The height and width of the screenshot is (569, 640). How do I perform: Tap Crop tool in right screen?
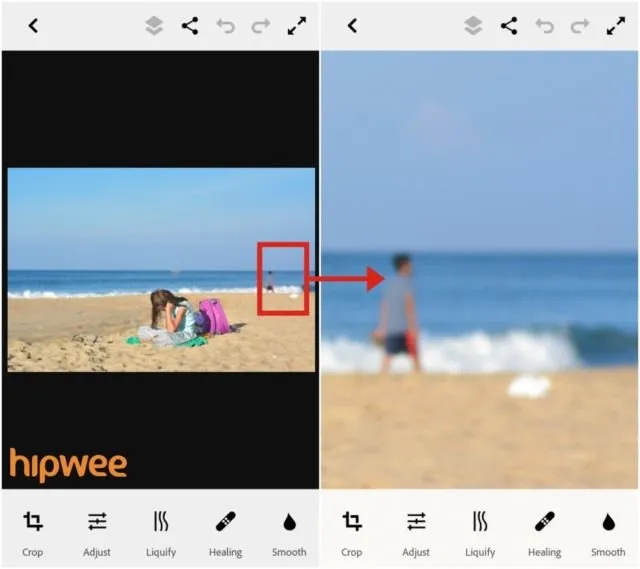click(352, 533)
